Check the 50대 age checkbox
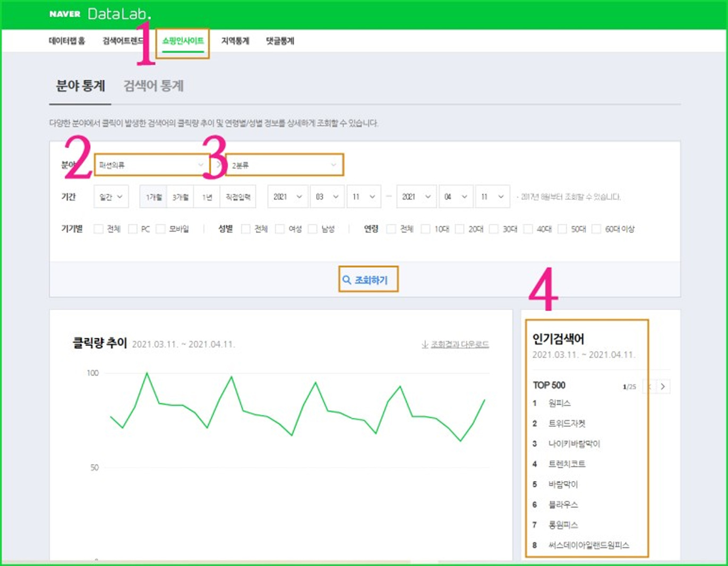728x566 pixels. 562,229
